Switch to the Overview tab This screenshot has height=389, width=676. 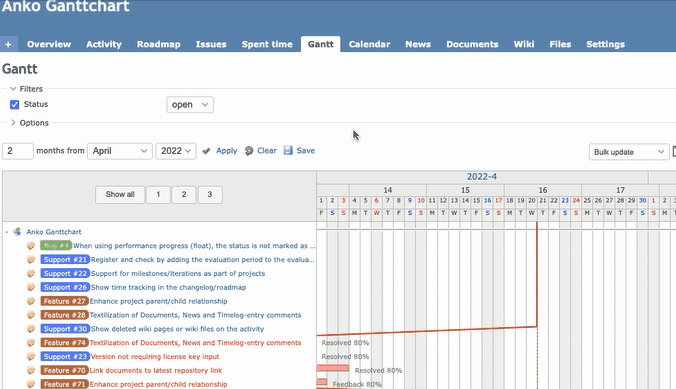pyautogui.click(x=49, y=44)
